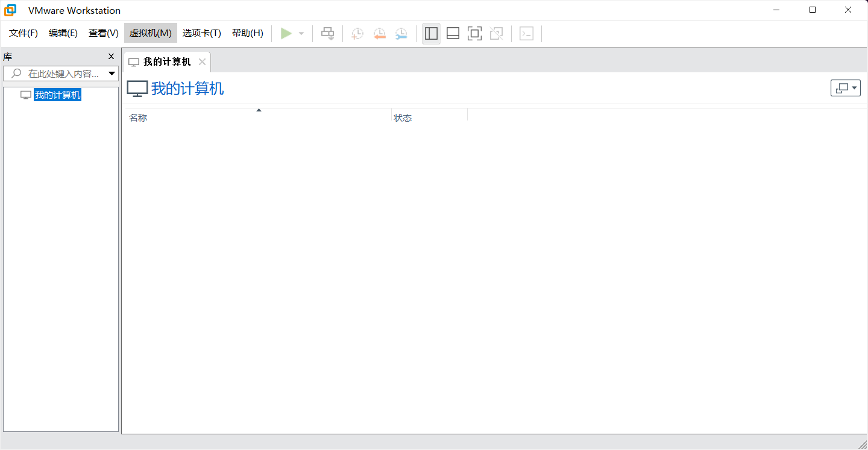Open the 虚拟机(M) menu
Screen dimensions: 868x450
(x=151, y=33)
